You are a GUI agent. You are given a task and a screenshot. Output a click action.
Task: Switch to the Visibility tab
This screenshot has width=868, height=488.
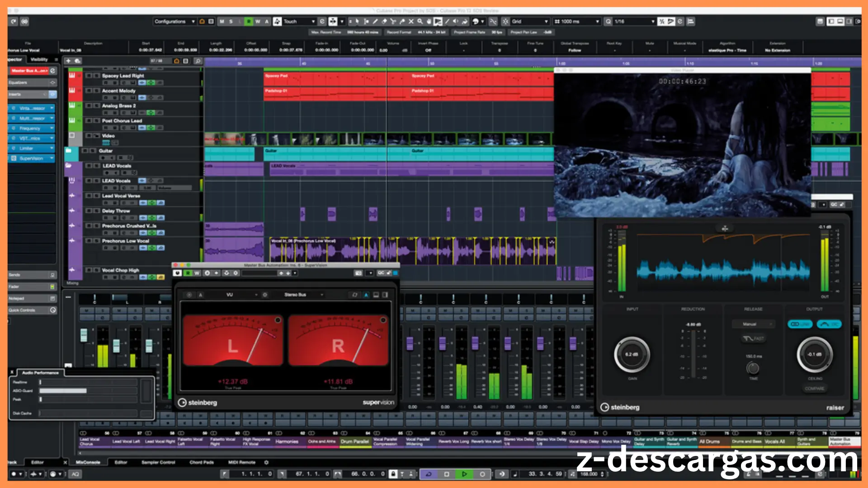pos(39,60)
